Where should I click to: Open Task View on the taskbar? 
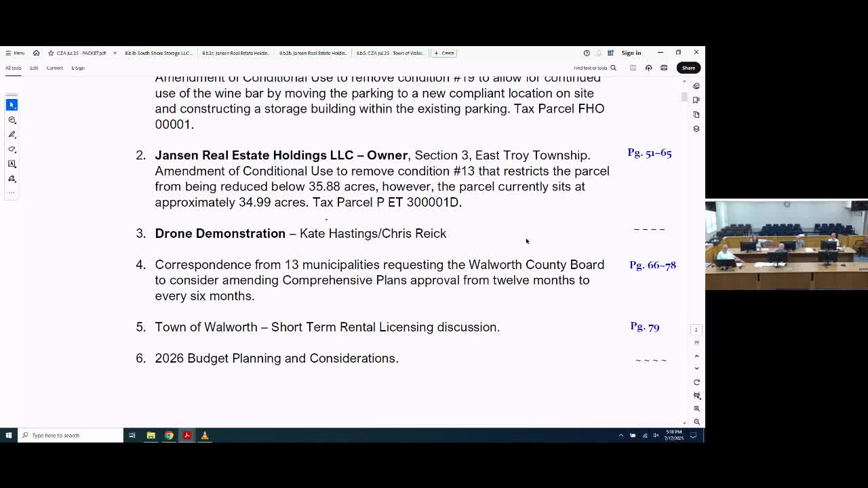(132, 435)
